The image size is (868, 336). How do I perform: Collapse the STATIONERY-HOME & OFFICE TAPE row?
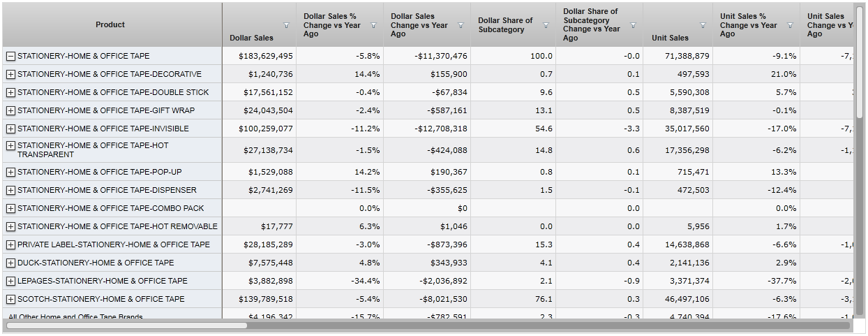click(10, 56)
